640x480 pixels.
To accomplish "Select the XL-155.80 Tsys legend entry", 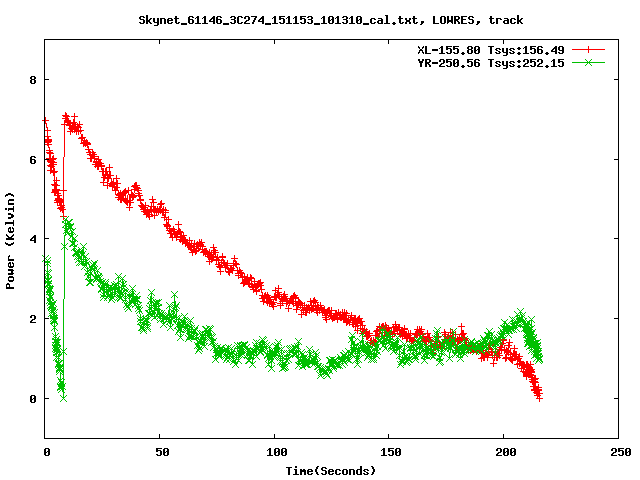I will [491, 49].
